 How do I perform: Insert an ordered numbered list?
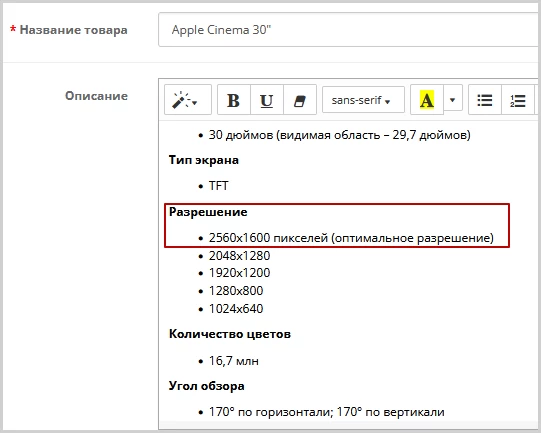tap(518, 100)
